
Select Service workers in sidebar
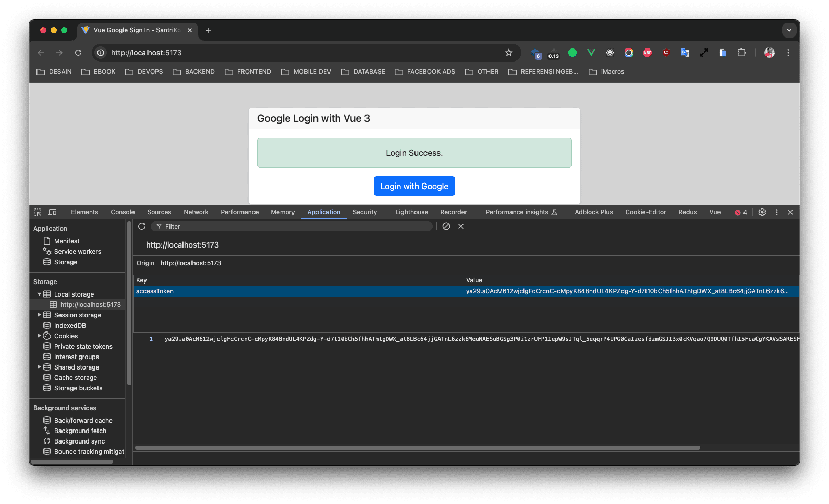click(x=78, y=252)
